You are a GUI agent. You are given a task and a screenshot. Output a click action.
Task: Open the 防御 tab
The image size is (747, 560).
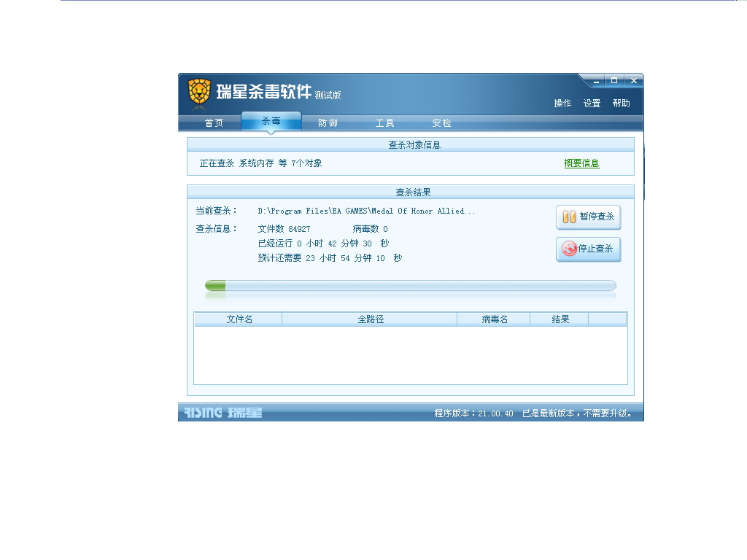coord(328,122)
